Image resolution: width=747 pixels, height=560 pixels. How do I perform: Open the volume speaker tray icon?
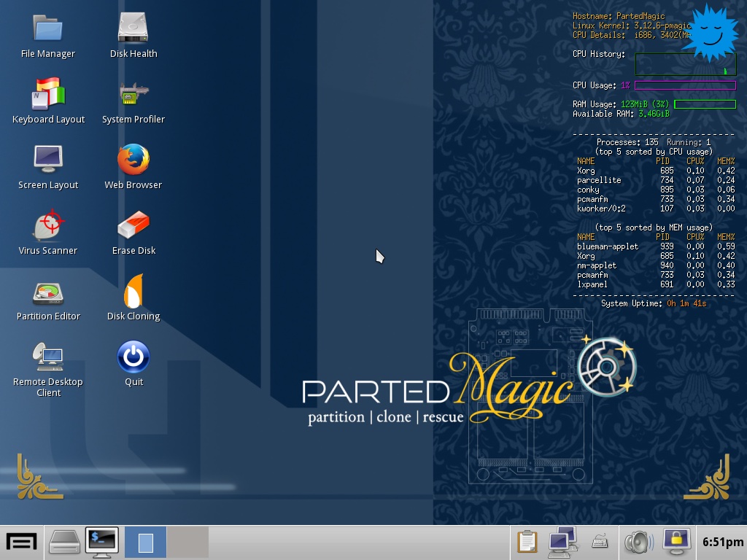coord(639,542)
